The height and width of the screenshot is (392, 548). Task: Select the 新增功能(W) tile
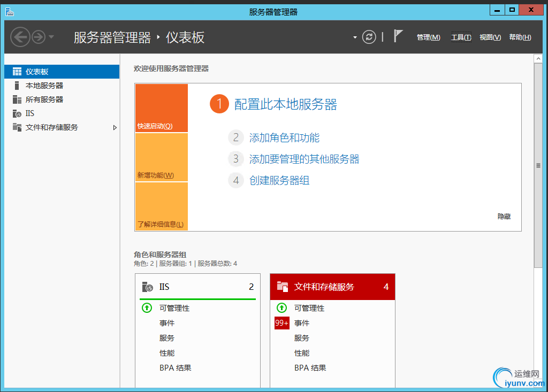[x=162, y=157]
